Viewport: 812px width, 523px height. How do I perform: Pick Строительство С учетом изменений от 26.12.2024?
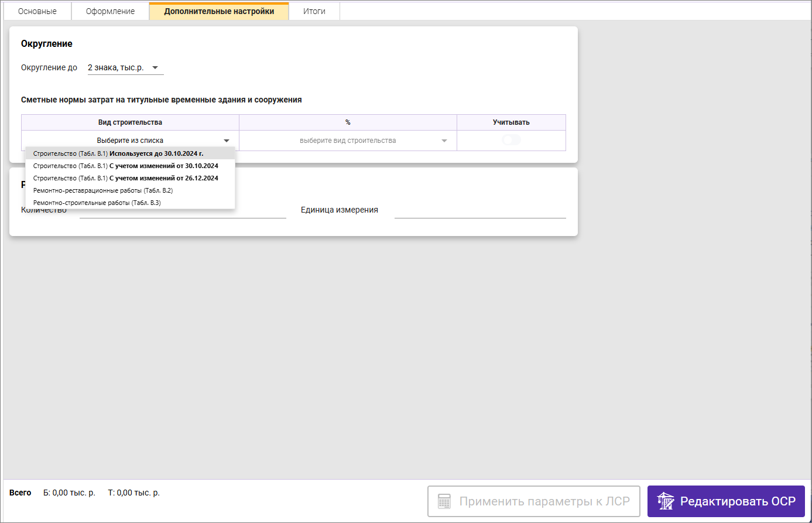[125, 178]
